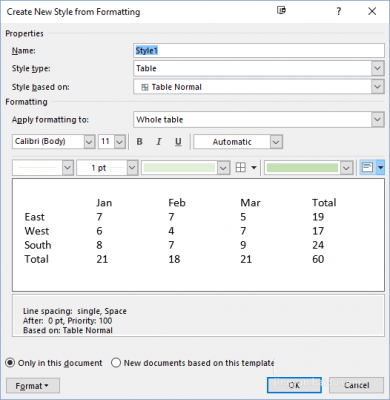Viewport: 390px width, 400px height.
Task: Click the cell alignment icon
Action: click(x=367, y=167)
